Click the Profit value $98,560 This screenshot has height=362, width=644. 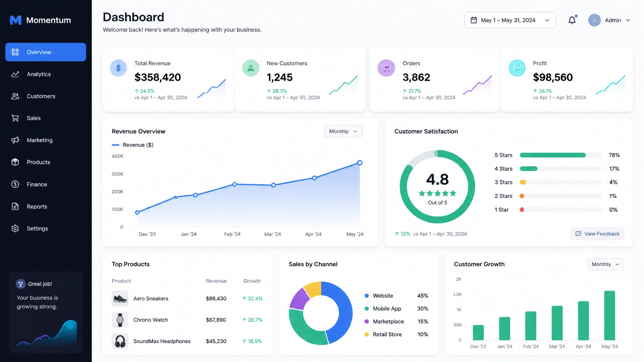pos(553,77)
